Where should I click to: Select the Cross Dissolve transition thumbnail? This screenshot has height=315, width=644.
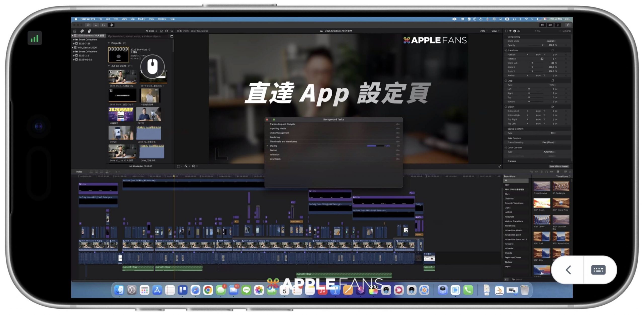[542, 186]
